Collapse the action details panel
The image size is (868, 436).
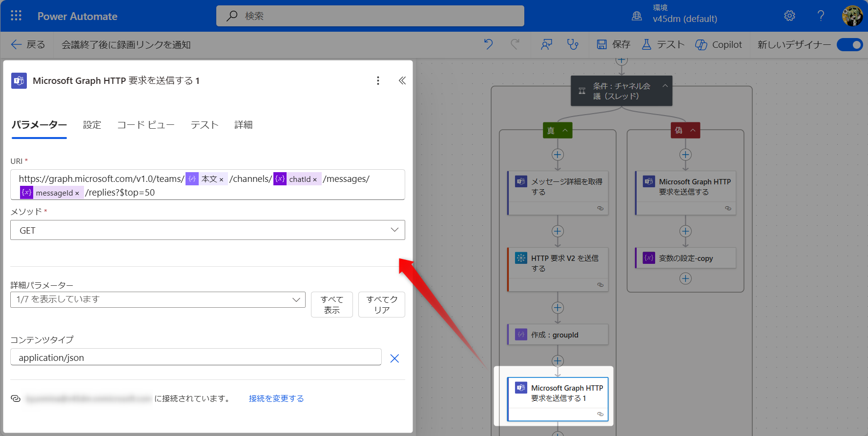(x=402, y=80)
